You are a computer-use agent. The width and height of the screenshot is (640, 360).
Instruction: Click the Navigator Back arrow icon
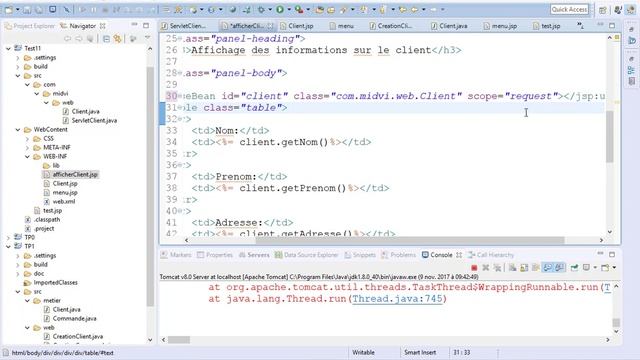point(67,39)
